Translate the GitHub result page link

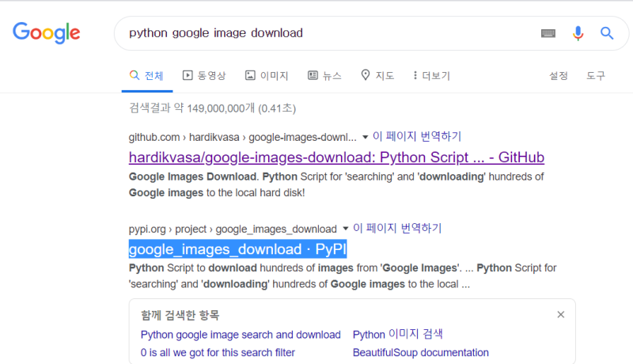417,136
